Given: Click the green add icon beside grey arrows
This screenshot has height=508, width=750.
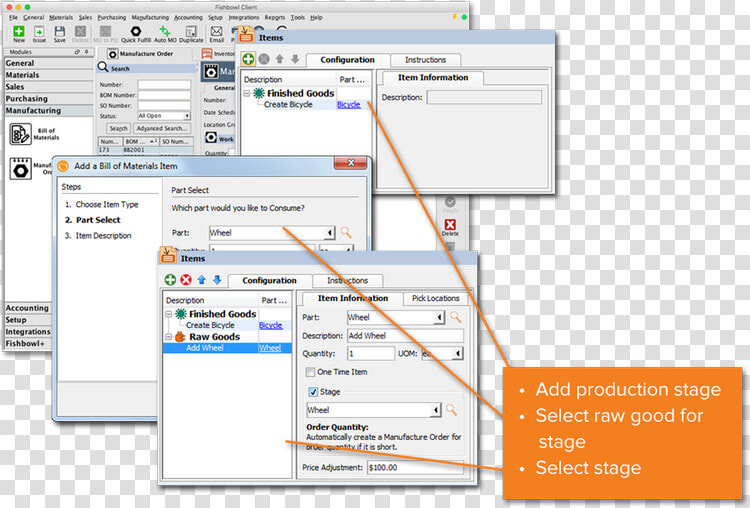Looking at the screenshot, I should (248, 59).
